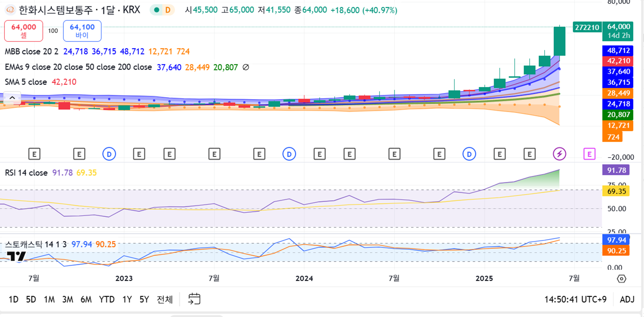The width and height of the screenshot is (644, 317).
Task: Click the purple lightning bolt event marker
Action: (559, 154)
